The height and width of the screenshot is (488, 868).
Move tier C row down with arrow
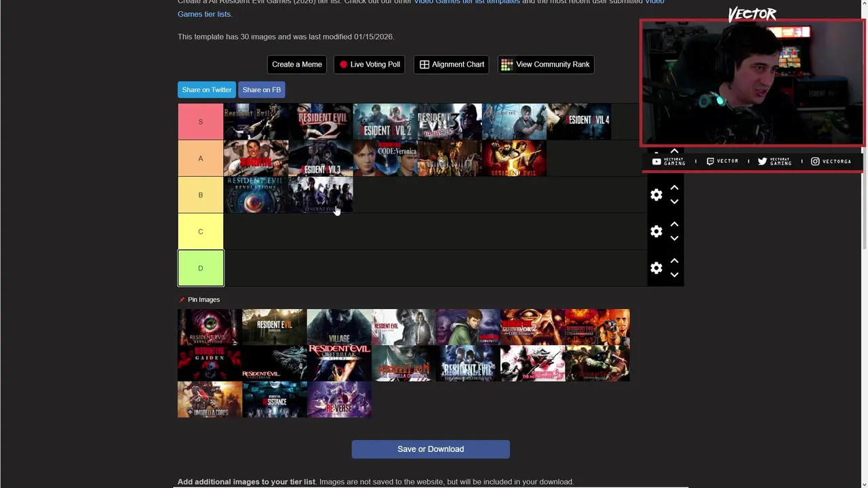coord(674,238)
